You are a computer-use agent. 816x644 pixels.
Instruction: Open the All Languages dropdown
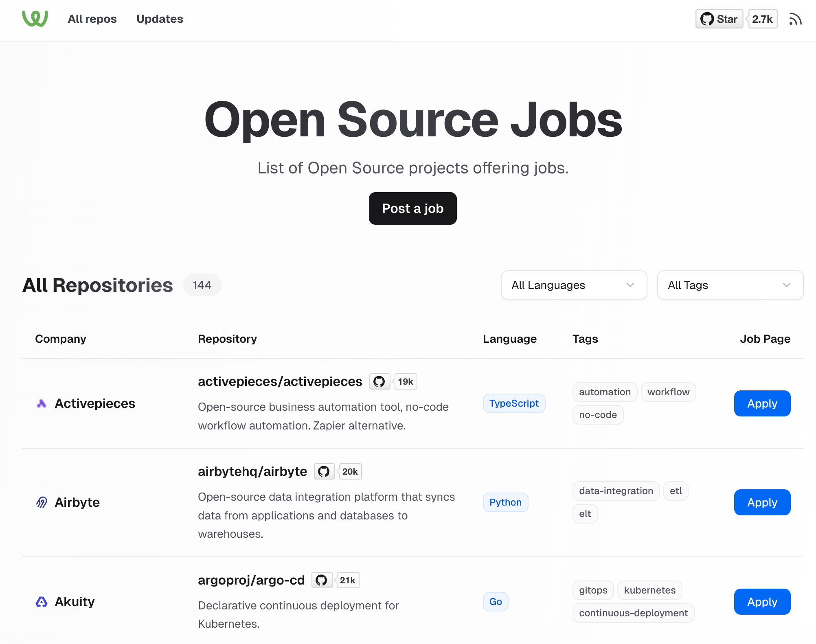[574, 285]
